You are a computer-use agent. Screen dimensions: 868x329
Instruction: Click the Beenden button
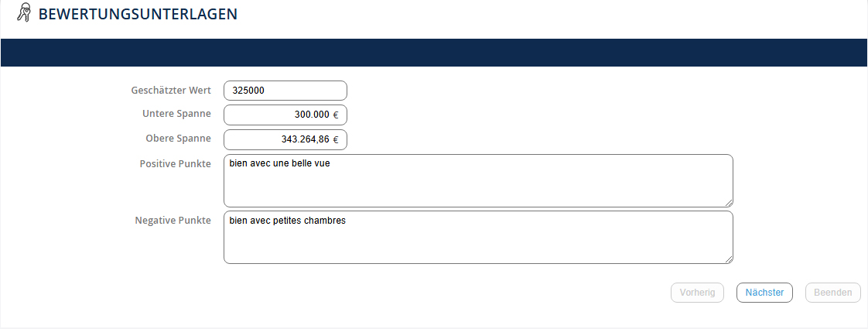coord(832,293)
